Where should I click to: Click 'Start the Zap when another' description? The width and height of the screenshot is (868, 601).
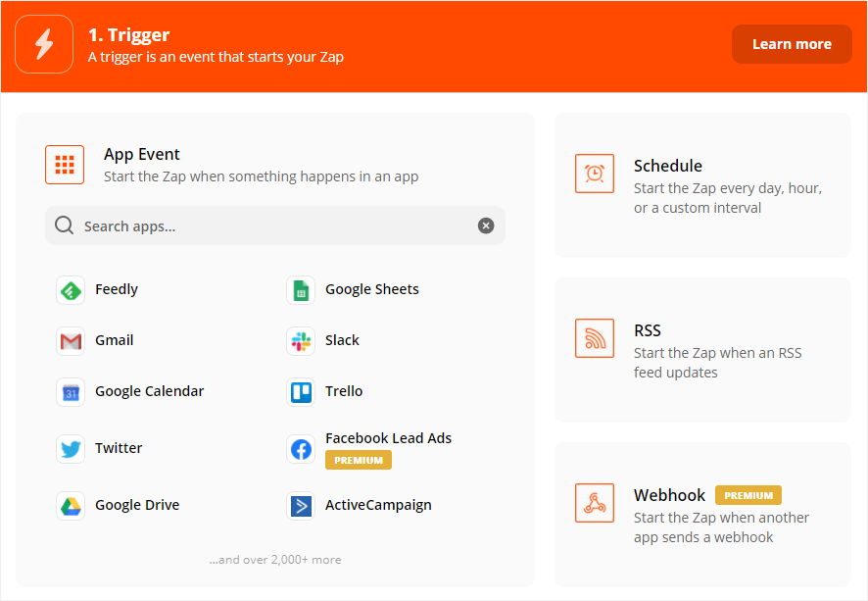[x=721, y=527]
